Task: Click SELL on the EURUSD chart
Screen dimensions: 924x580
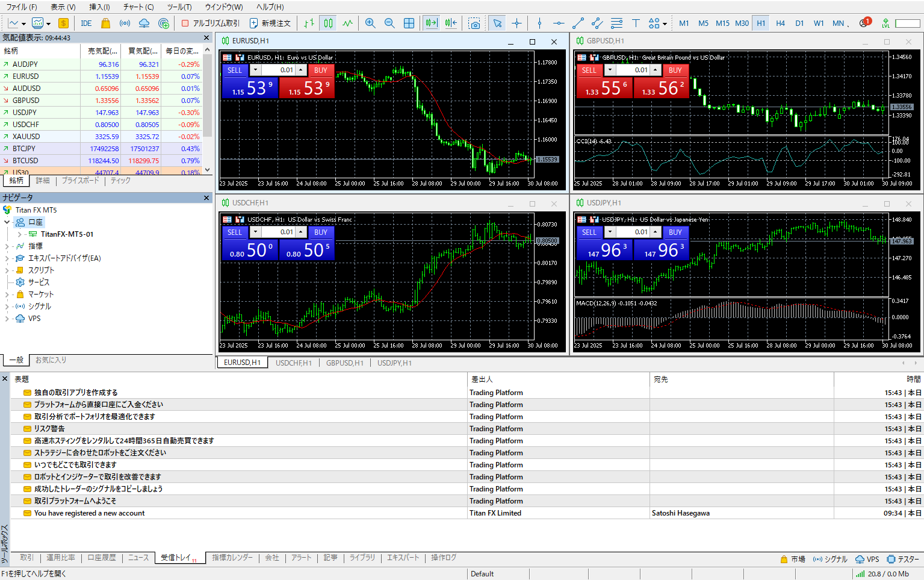Action: pyautogui.click(x=235, y=70)
